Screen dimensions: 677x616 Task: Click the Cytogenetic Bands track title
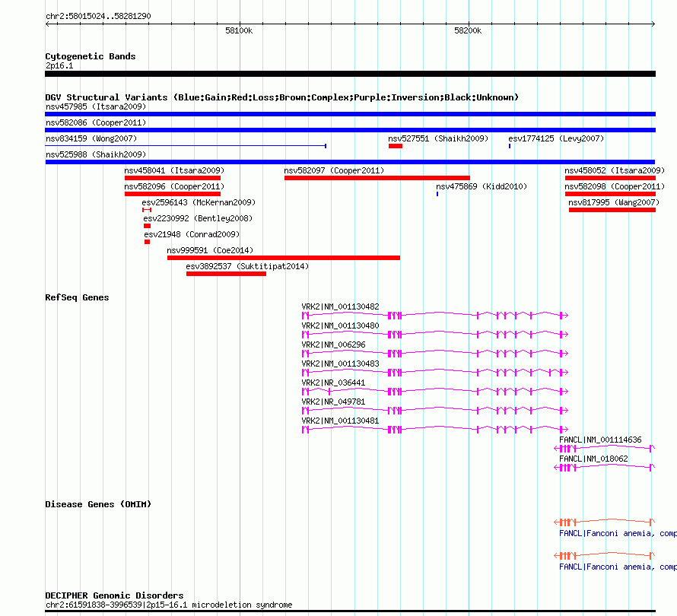coord(91,56)
